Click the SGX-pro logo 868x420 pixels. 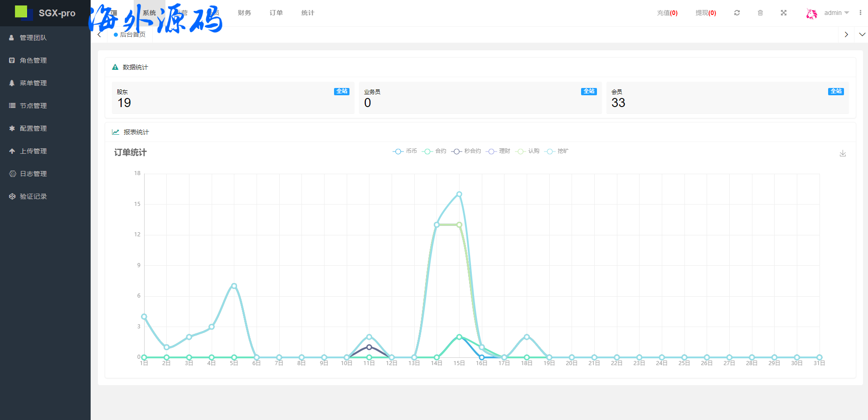click(x=45, y=13)
